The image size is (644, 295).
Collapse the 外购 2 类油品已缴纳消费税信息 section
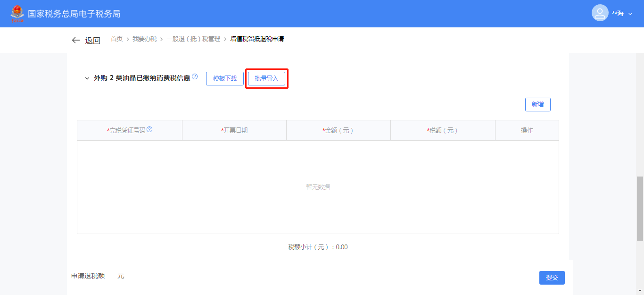coord(87,78)
